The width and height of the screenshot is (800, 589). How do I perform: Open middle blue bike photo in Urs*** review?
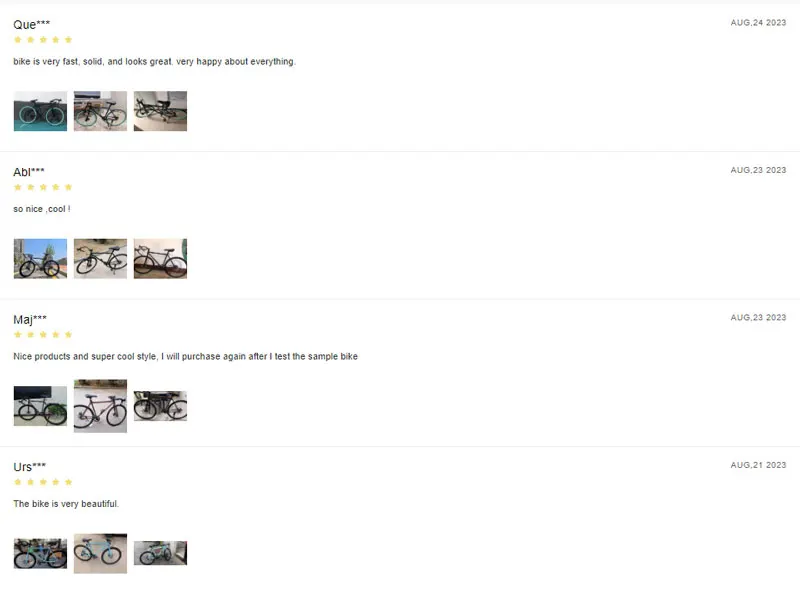101,553
